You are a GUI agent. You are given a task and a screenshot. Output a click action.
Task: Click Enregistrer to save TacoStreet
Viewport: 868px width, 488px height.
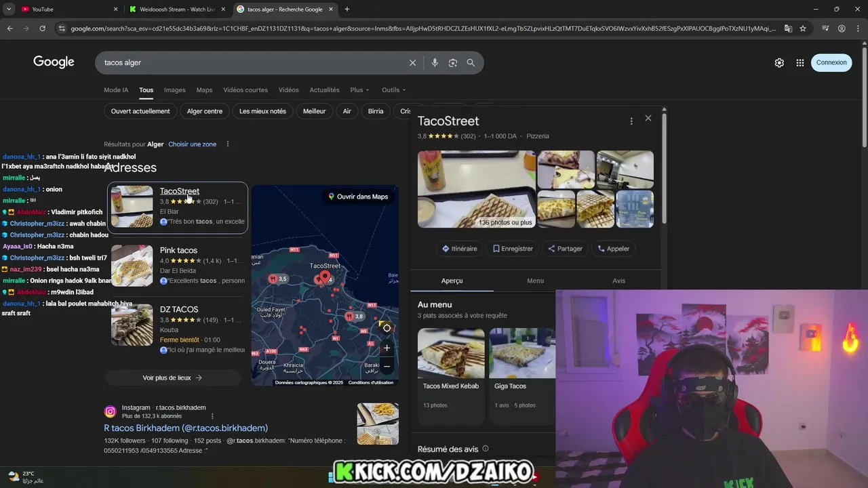[x=513, y=249]
